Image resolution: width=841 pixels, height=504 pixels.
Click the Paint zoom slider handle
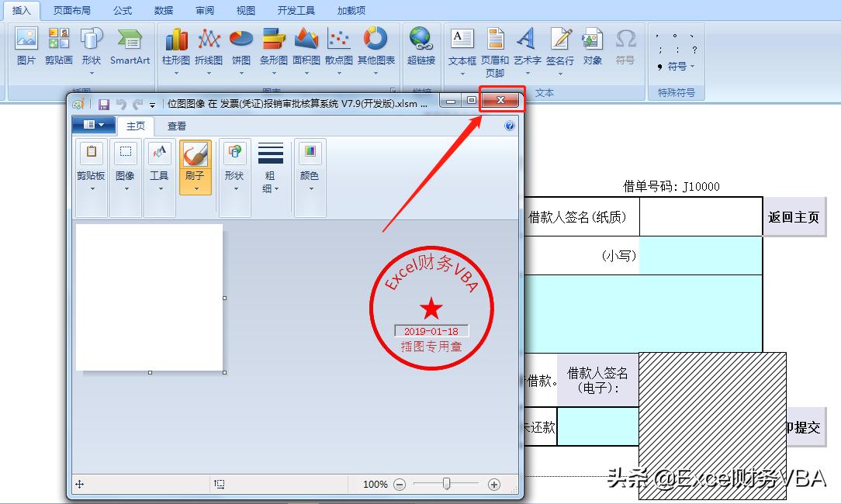point(446,484)
